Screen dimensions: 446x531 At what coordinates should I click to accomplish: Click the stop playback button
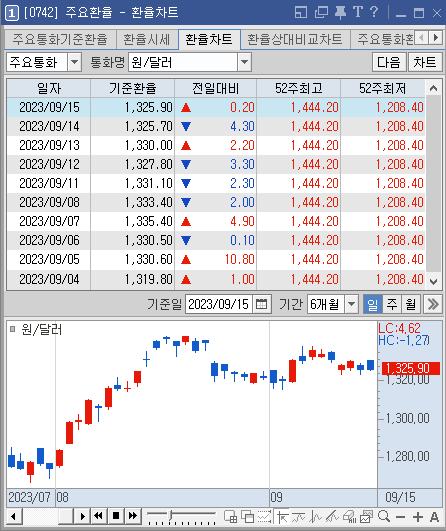[x=116, y=516]
